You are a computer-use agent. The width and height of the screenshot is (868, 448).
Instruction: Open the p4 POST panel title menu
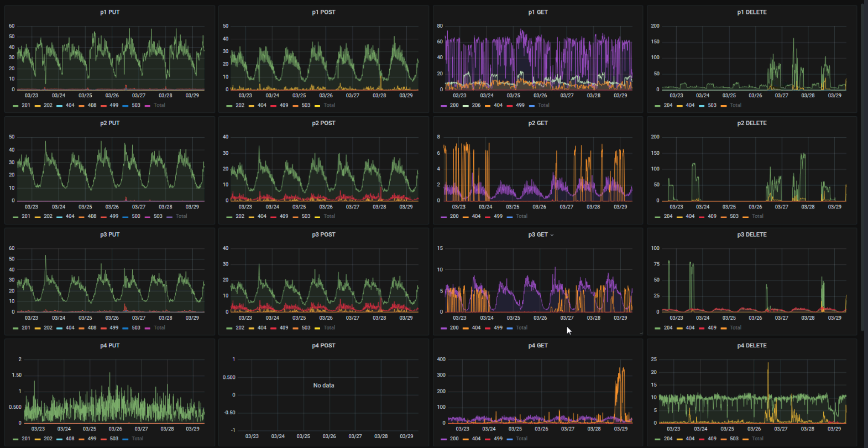pos(323,346)
